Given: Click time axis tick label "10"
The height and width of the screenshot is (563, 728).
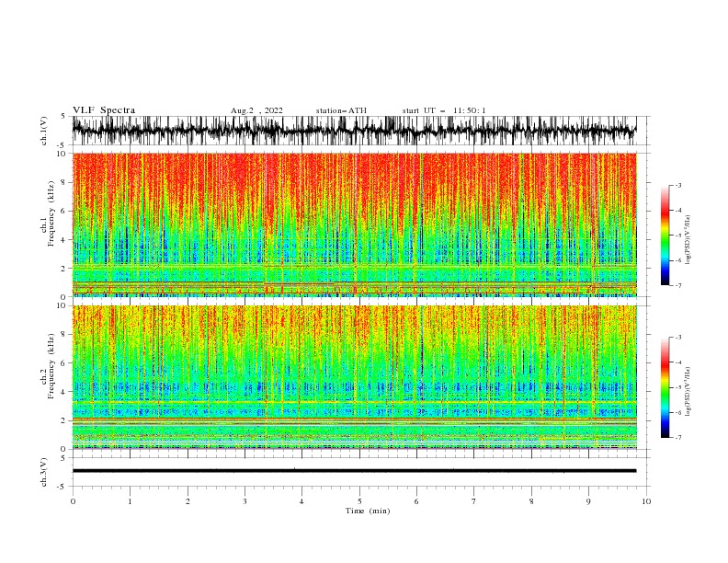Looking at the screenshot, I should click(x=646, y=501).
